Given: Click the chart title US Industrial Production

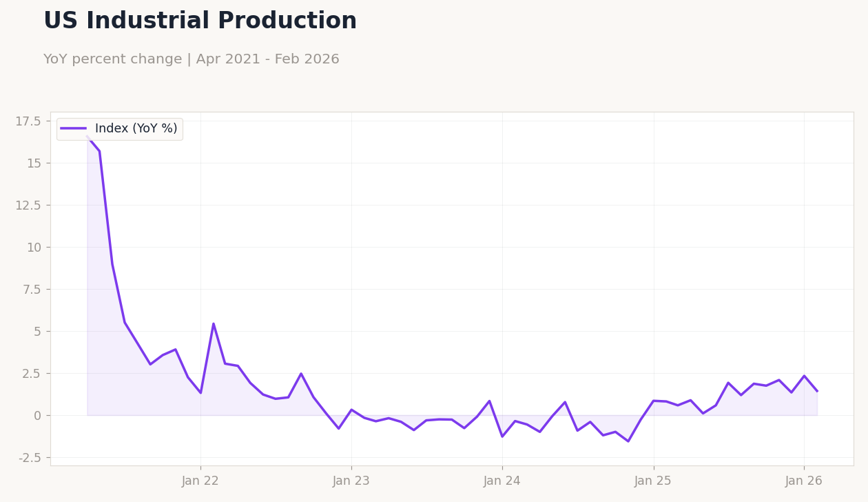Looking at the screenshot, I should pyautogui.click(x=200, y=21).
